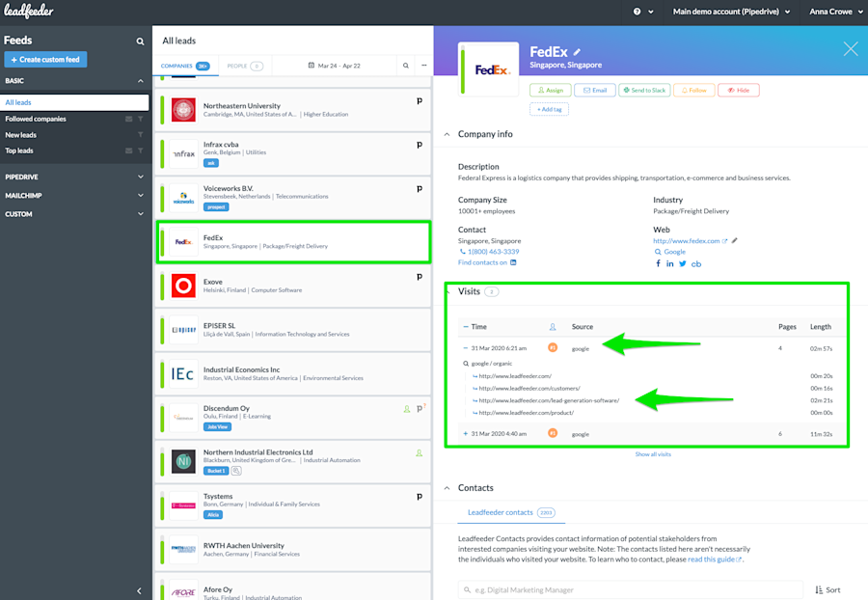
Task: Click the Pipedrive icon on Northeastern University row
Action: pos(420,100)
